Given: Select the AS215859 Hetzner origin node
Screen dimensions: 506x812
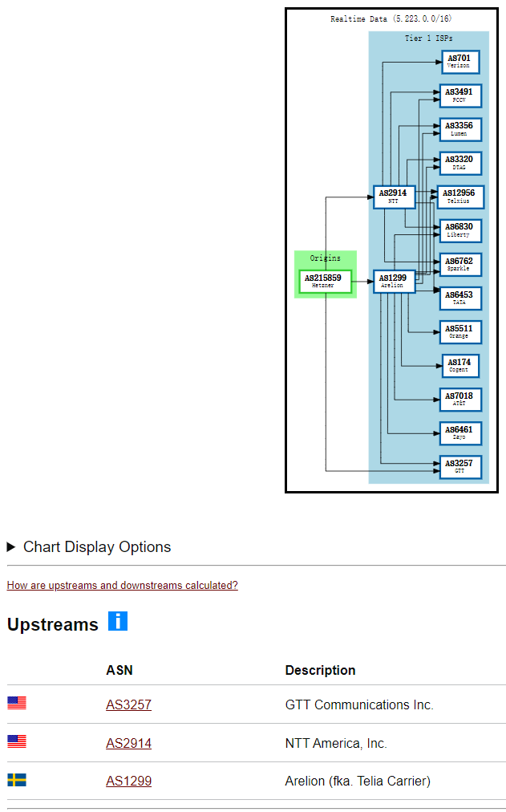Looking at the screenshot, I should 326,281.
